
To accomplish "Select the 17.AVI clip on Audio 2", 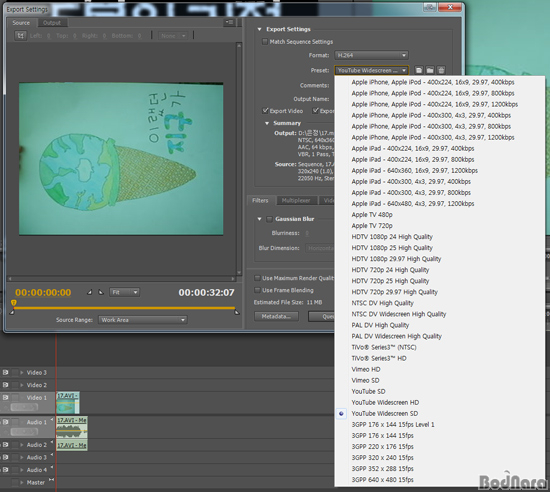I will click(72, 445).
